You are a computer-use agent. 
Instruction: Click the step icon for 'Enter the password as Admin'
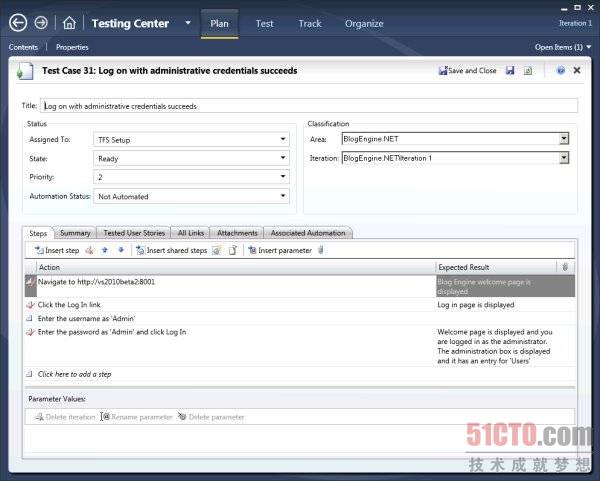[x=30, y=332]
